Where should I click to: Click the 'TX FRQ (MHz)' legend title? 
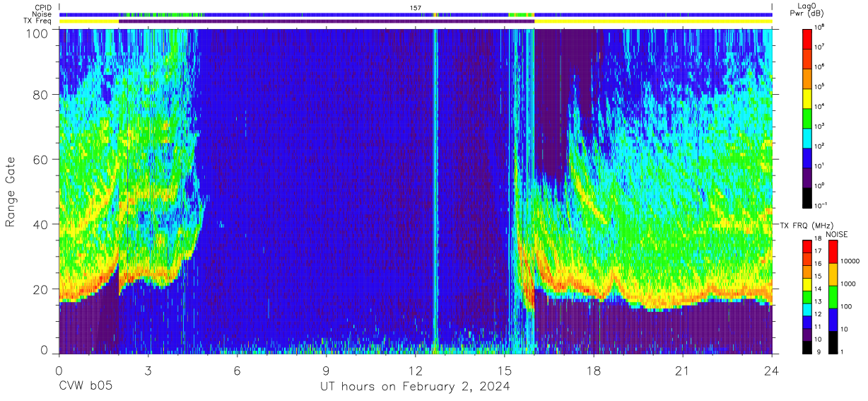pos(805,225)
